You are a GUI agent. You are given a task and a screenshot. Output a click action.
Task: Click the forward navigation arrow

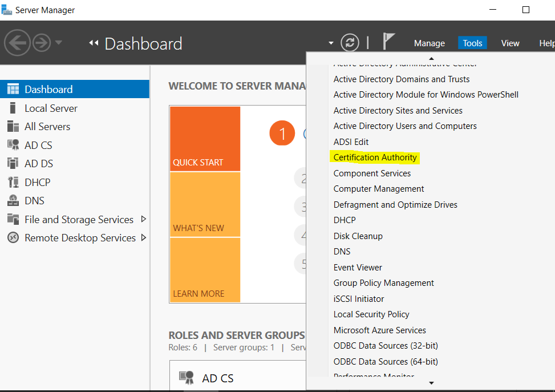point(42,43)
